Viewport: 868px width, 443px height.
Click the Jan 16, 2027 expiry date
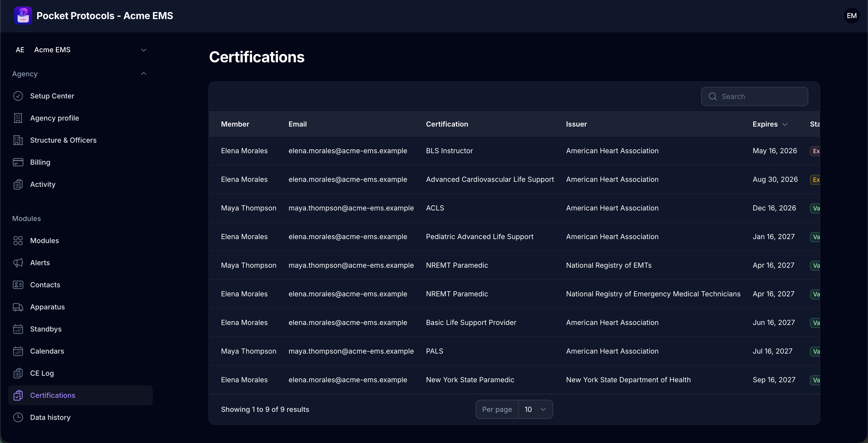click(774, 237)
